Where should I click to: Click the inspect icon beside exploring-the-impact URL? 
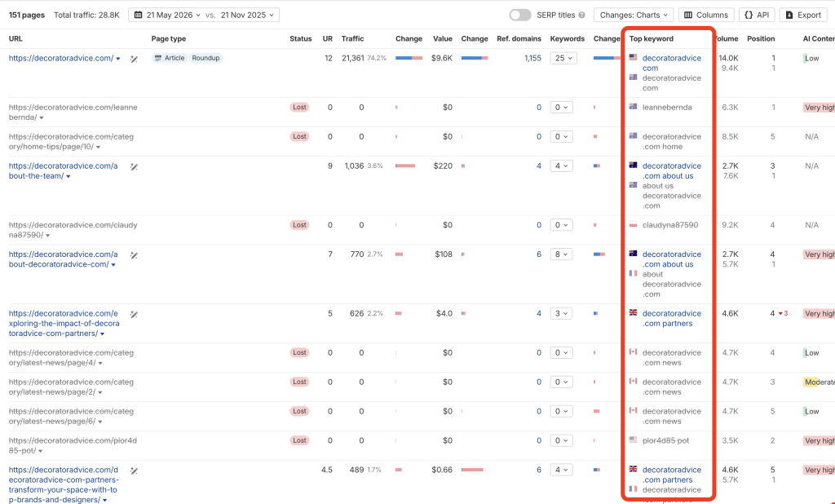[x=135, y=314]
